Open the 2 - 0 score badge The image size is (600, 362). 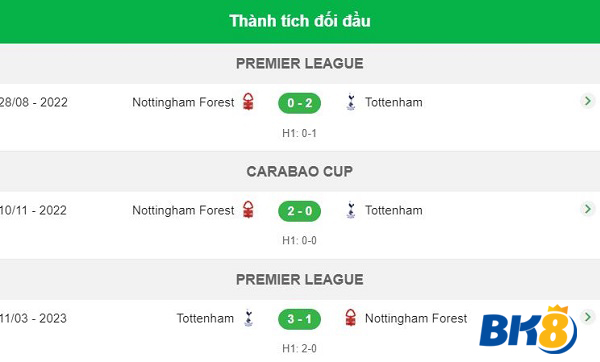(x=300, y=211)
